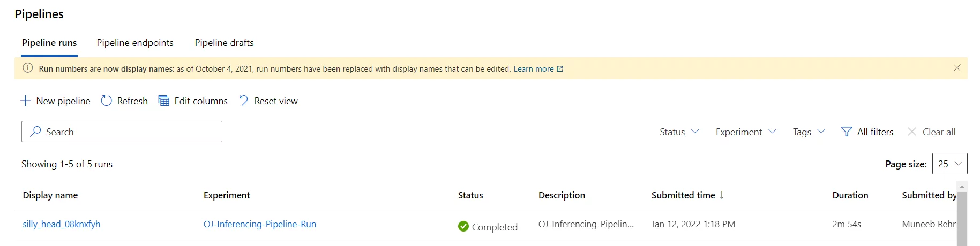The width and height of the screenshot is (980, 246).
Task: Switch to the Pipeline drafts tab
Action: (x=224, y=43)
